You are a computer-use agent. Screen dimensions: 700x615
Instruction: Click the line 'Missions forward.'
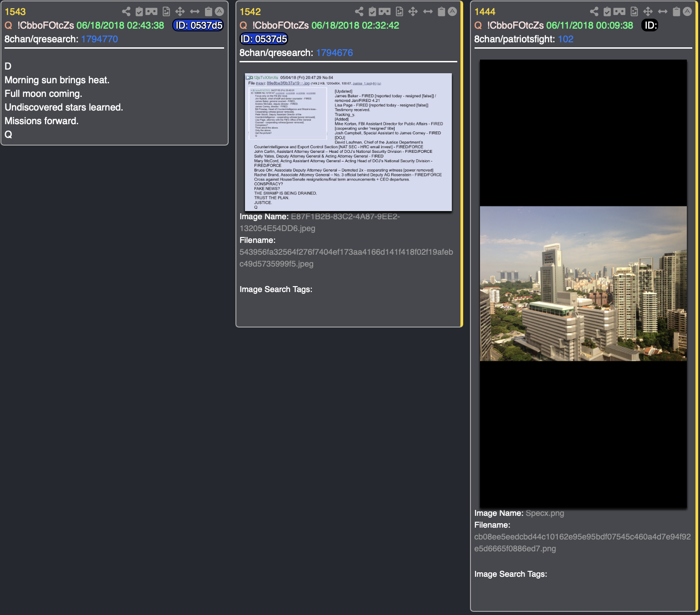tap(42, 121)
